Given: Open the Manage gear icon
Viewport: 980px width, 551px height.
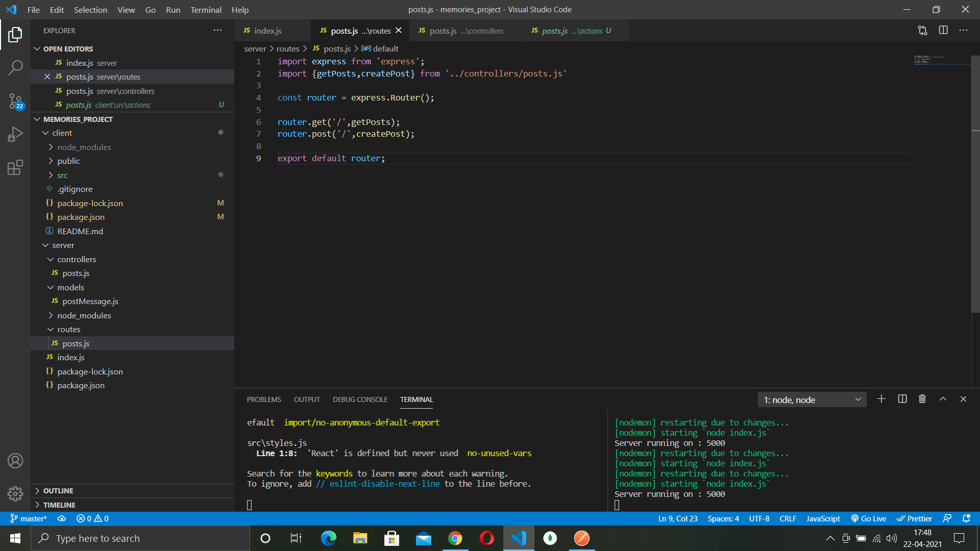Looking at the screenshot, I should 15,493.
